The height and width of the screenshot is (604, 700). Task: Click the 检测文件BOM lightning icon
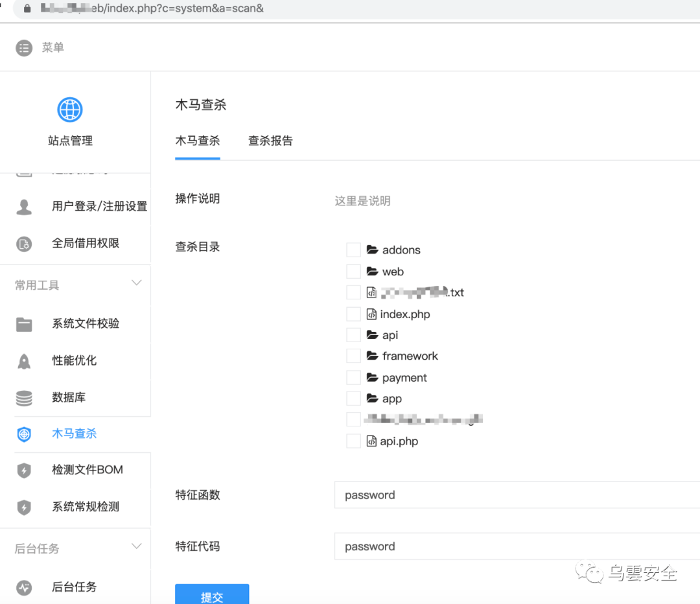pyautogui.click(x=24, y=469)
